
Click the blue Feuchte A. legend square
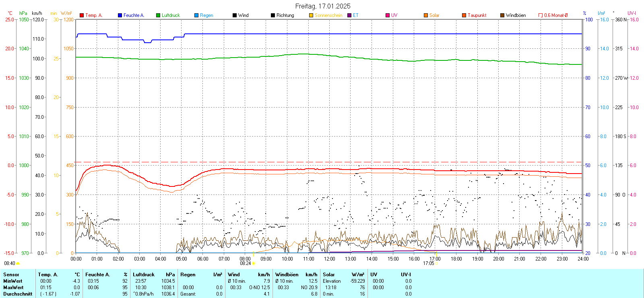point(120,15)
